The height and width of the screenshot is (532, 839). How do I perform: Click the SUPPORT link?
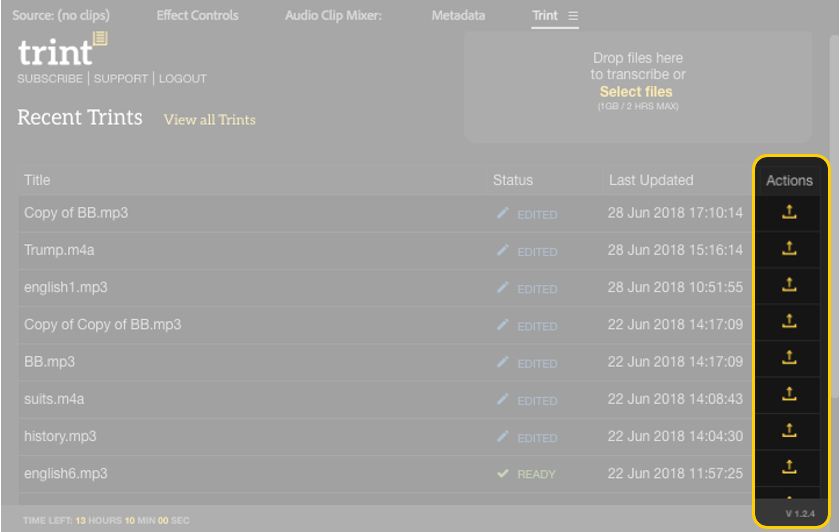[120, 79]
